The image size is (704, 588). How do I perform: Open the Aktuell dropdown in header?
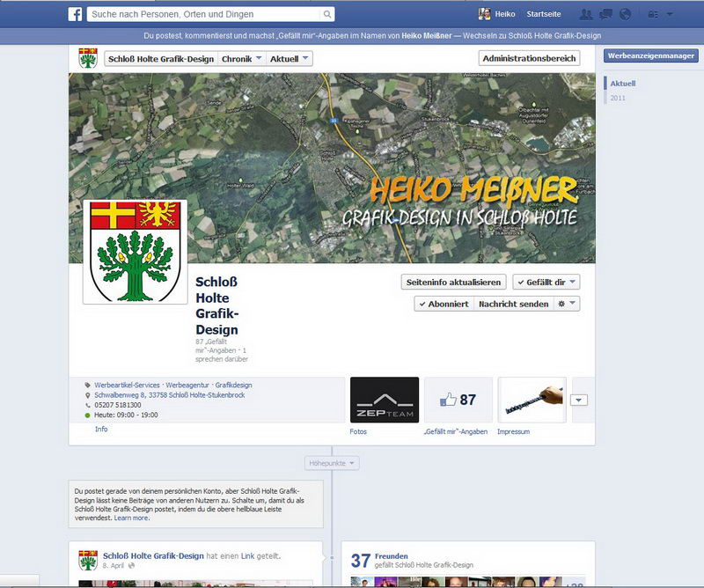(290, 59)
